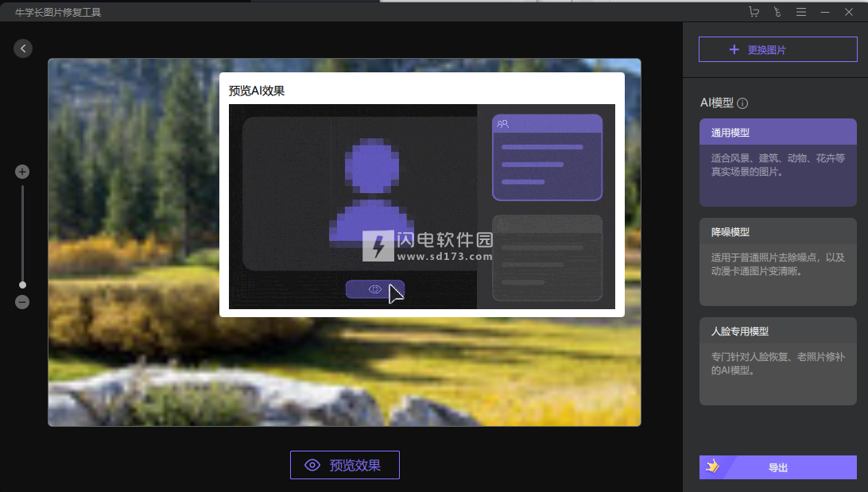Click the info icon beside AI模型
This screenshot has width=868, height=492.
click(x=742, y=103)
